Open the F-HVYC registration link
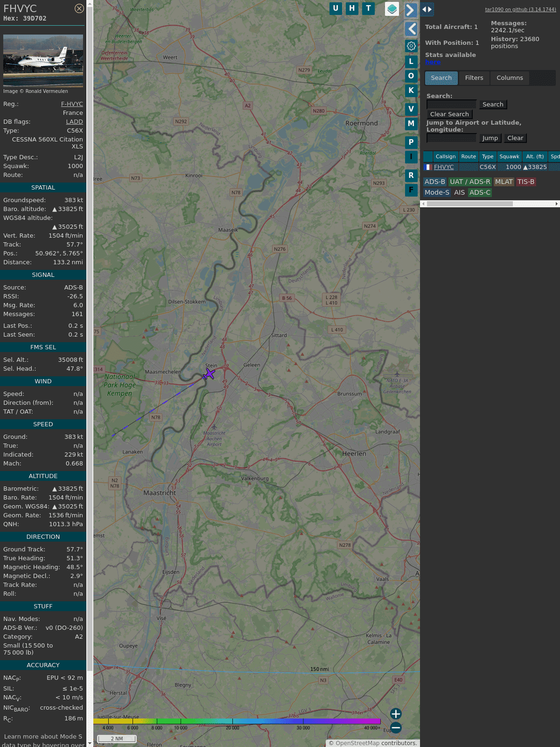 (72, 104)
